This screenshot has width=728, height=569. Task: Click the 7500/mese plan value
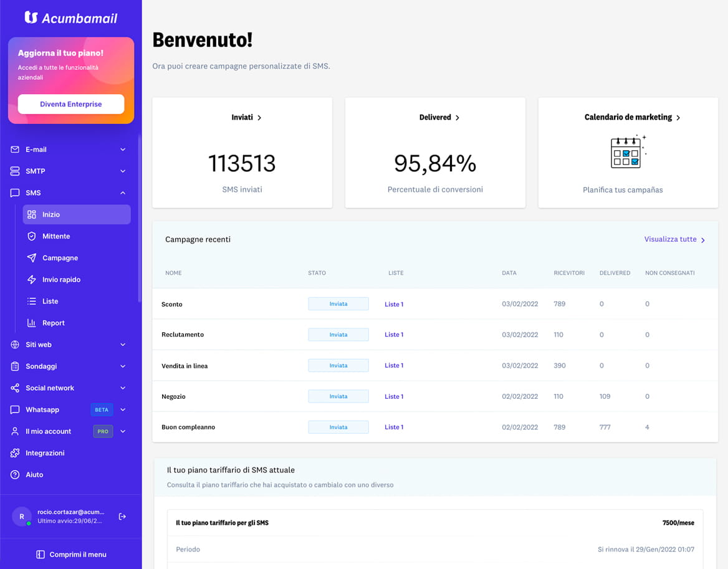(678, 523)
